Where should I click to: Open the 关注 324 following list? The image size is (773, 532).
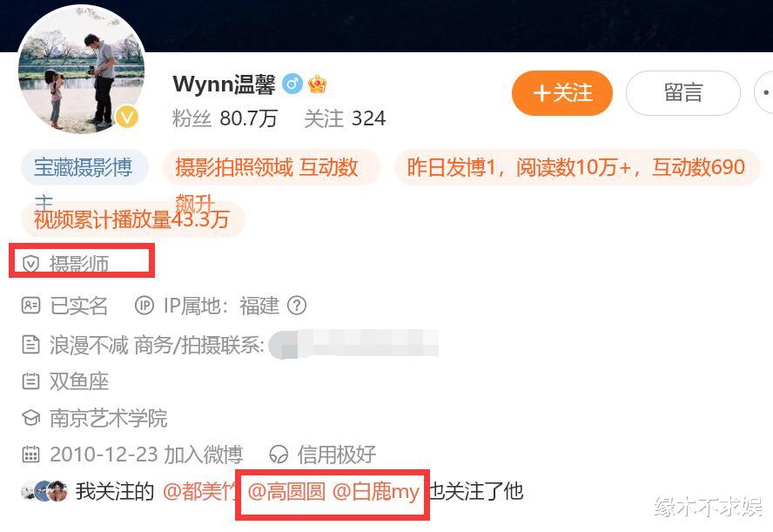345,118
